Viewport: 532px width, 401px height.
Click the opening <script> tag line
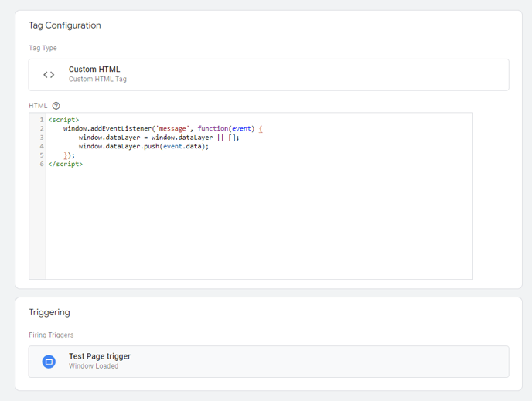[x=63, y=120]
